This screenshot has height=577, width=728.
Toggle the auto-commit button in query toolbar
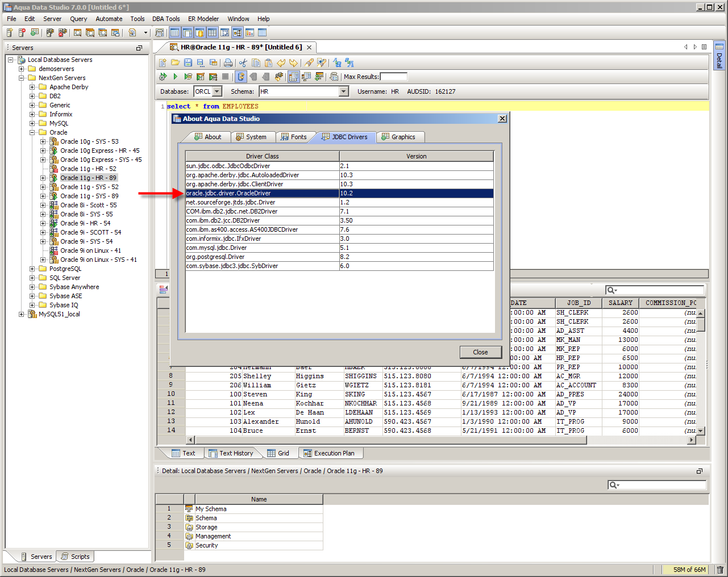coord(241,77)
